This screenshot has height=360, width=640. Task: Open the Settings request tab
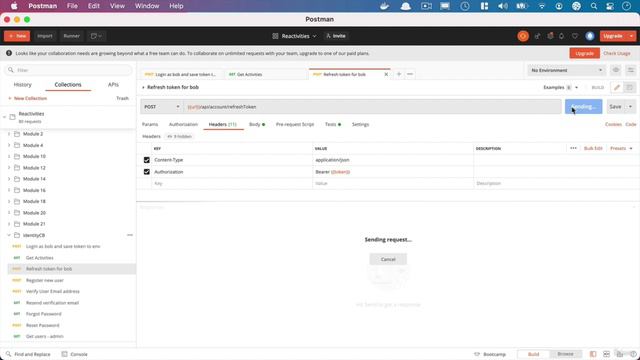click(360, 124)
